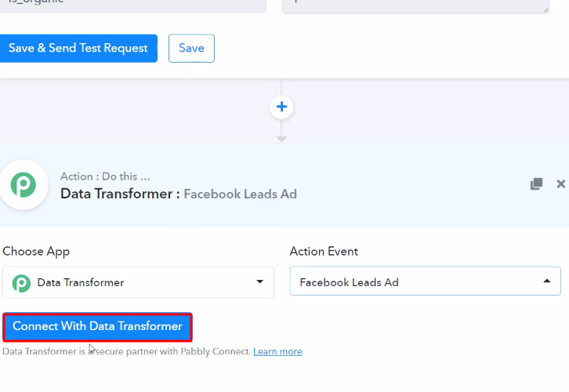This screenshot has width=569, height=392.
Task: Clone the action step using duplicate icon
Action: click(536, 183)
